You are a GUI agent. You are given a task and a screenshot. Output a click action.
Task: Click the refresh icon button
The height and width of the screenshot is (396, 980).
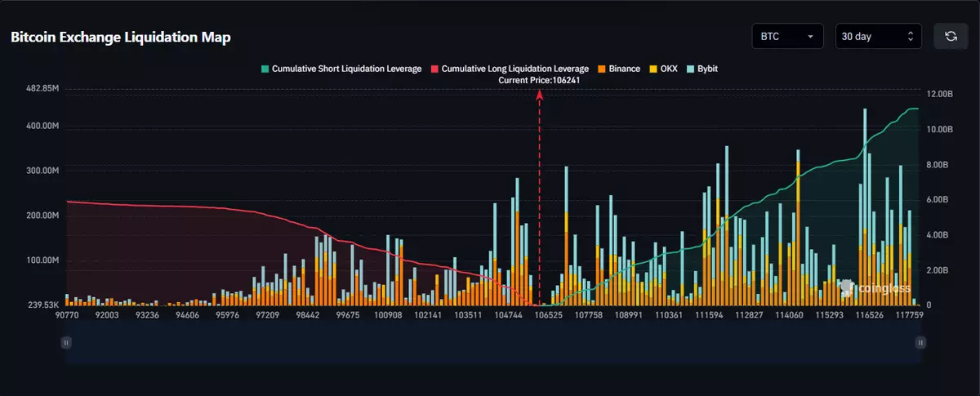click(x=951, y=37)
